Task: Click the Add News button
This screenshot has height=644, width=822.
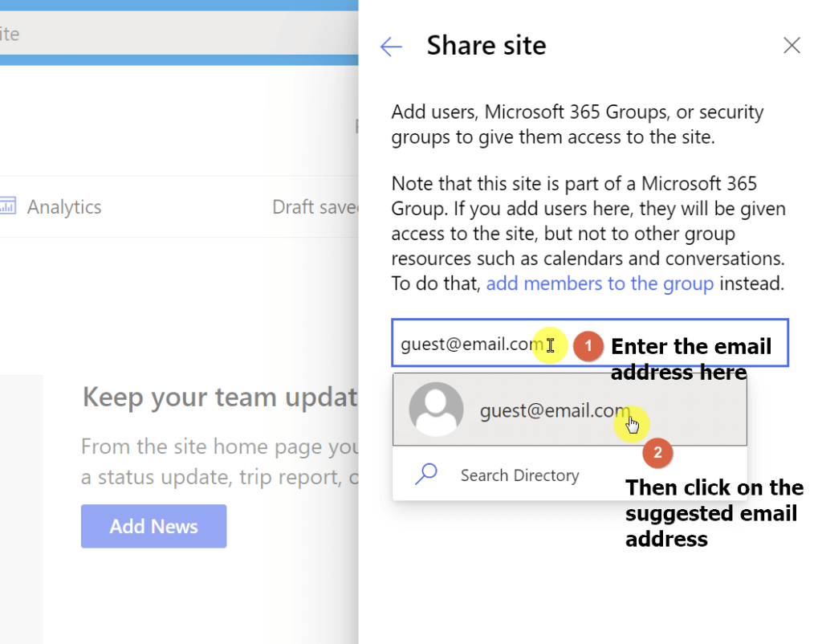Action: 153,526
